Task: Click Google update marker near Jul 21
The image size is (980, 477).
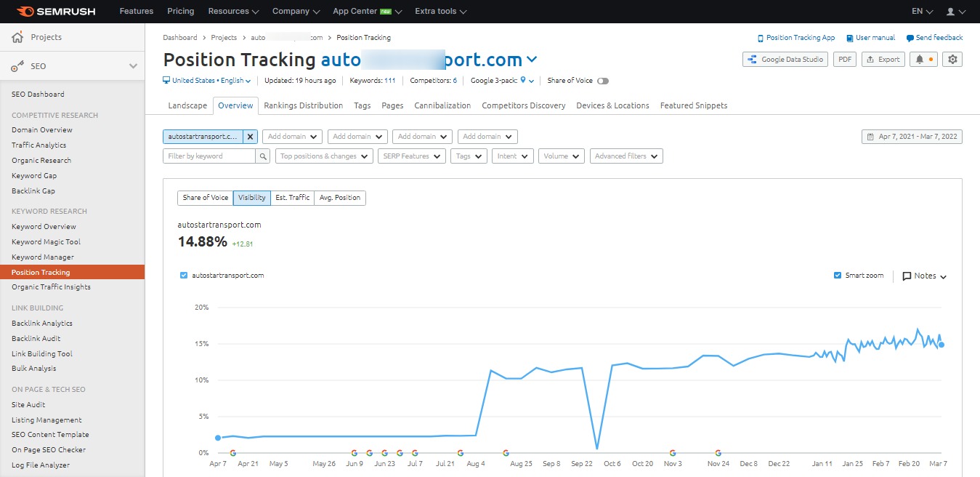Action: (x=461, y=453)
